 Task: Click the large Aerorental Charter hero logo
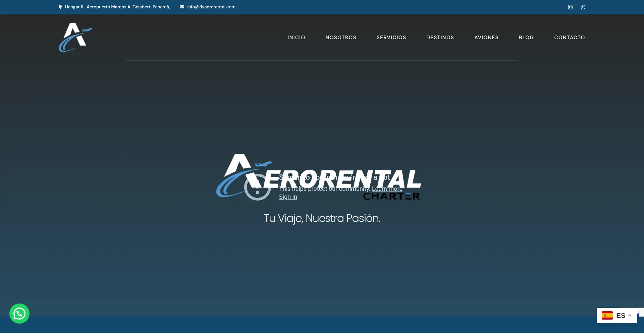coord(319,177)
